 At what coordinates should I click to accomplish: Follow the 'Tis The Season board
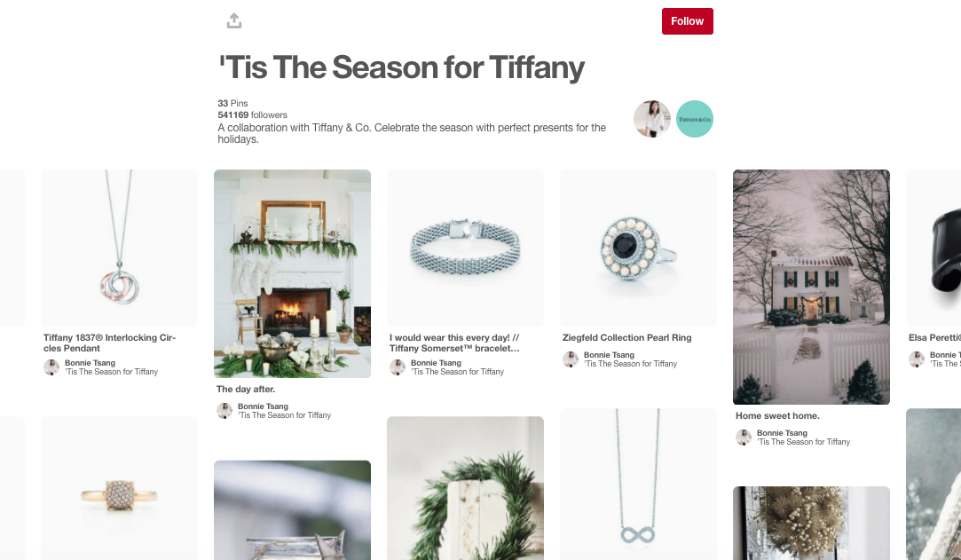687,21
